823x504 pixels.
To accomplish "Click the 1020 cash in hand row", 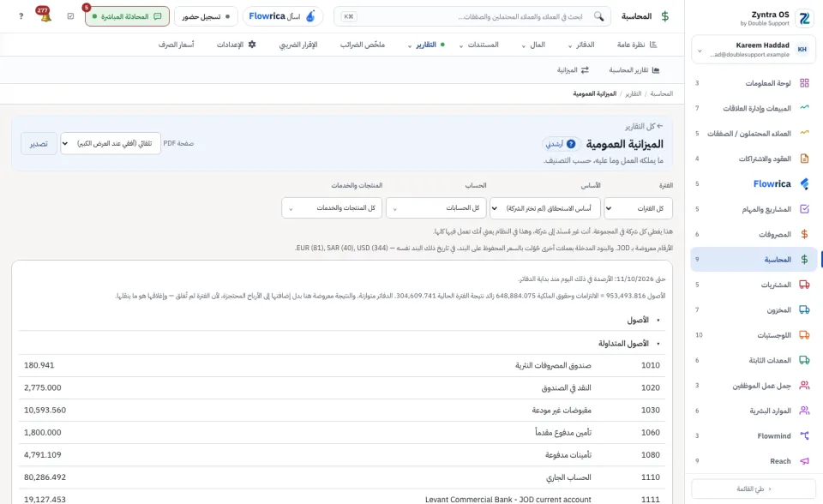I will tap(342, 388).
